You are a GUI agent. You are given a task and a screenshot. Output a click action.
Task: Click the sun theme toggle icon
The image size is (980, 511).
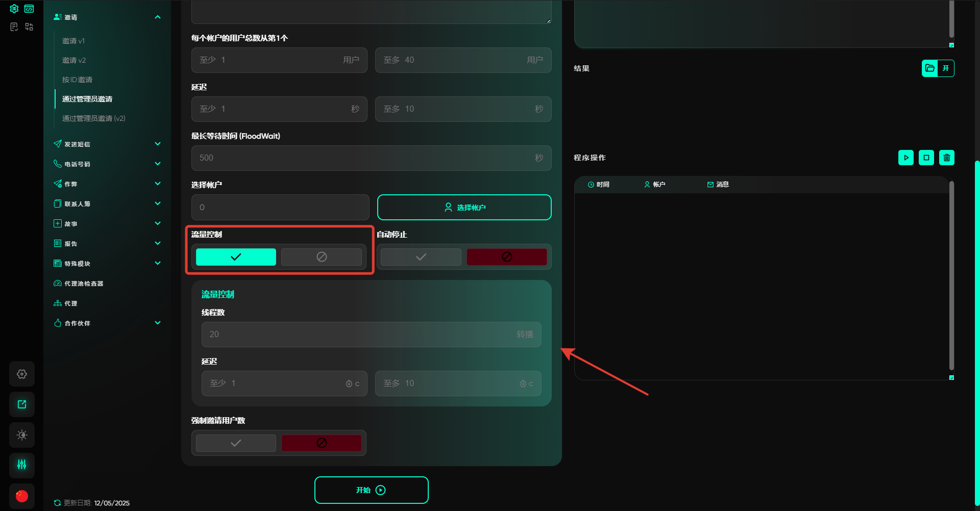coord(22,435)
